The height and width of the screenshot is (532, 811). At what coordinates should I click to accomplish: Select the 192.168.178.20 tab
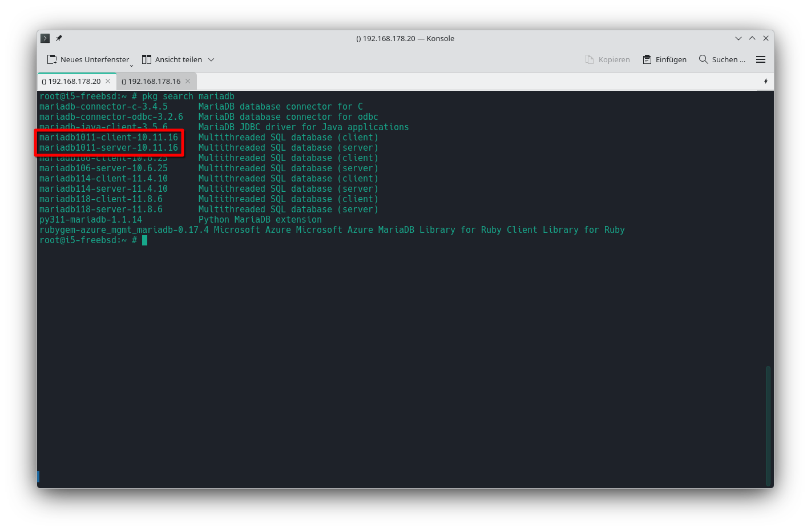[71, 81]
